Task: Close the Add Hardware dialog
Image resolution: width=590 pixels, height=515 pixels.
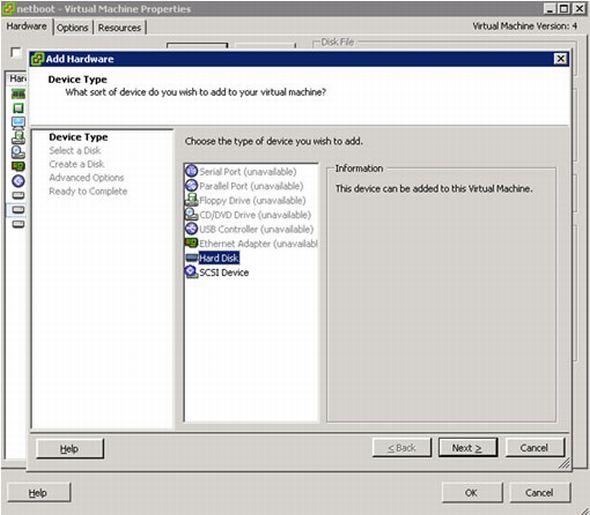Action: pos(560,59)
